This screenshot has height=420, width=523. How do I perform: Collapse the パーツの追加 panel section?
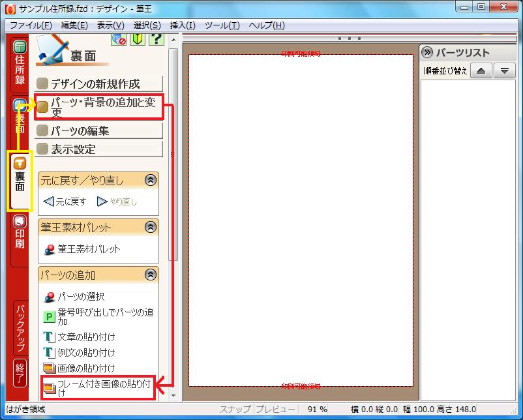150,275
